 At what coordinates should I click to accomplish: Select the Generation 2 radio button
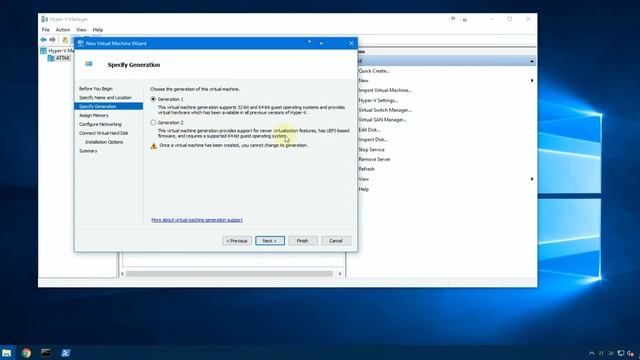[x=153, y=122]
